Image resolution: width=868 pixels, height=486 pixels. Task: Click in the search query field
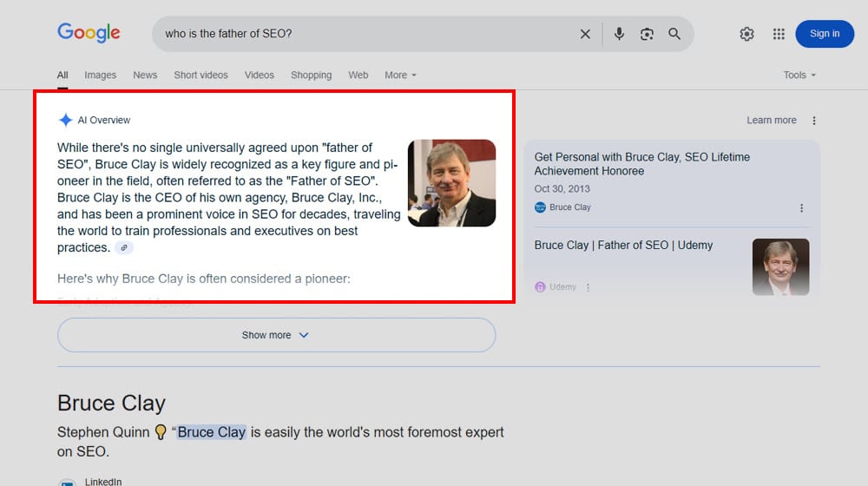(365, 34)
